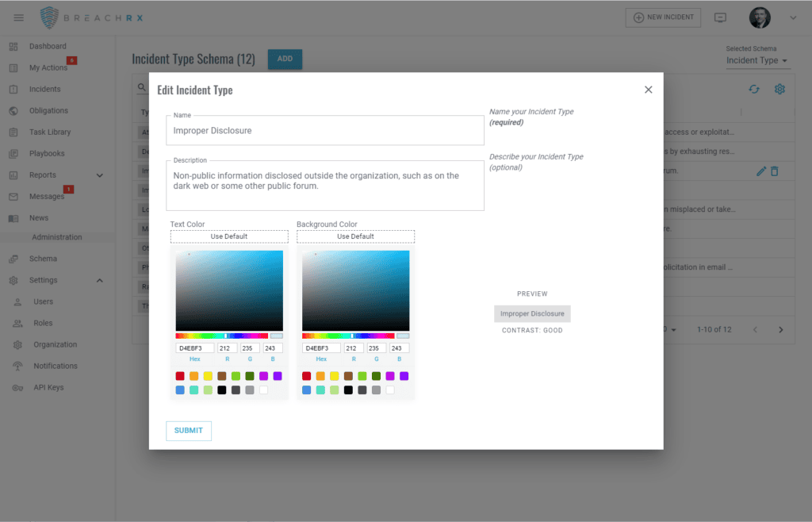Enable Use Default for Background Color
The image size is (812, 522).
pyautogui.click(x=355, y=236)
